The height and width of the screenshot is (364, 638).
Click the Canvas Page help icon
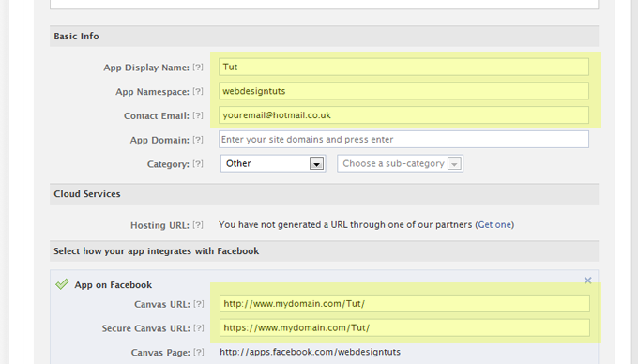click(x=199, y=352)
